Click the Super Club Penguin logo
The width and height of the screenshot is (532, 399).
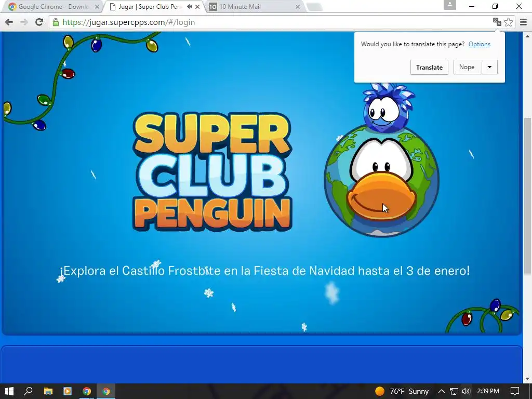tap(212, 172)
